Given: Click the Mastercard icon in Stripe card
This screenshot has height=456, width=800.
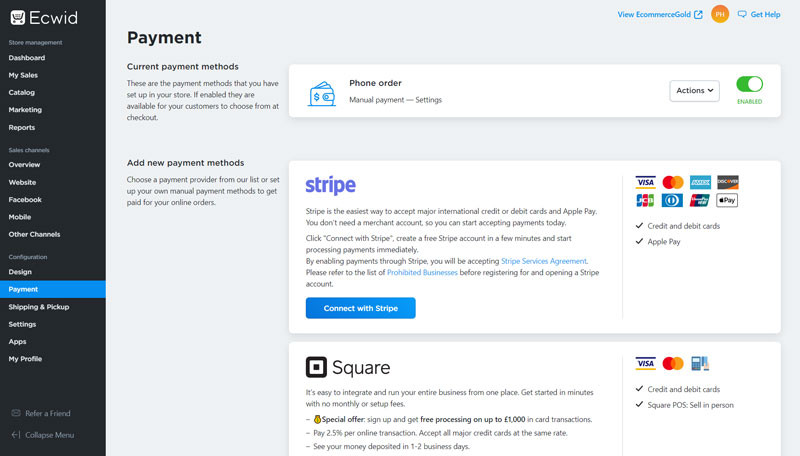Looking at the screenshot, I should tap(673, 182).
